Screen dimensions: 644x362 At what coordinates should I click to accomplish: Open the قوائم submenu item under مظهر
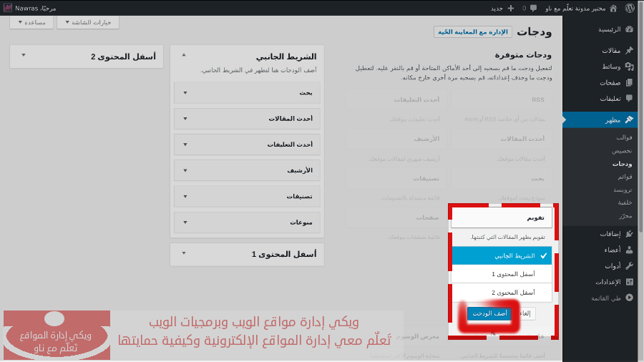click(625, 177)
